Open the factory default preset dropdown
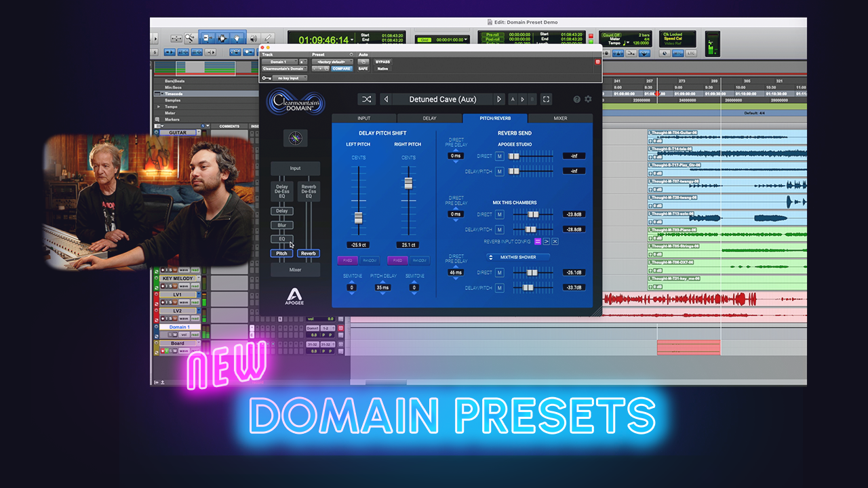The width and height of the screenshot is (868, 488). (332, 62)
